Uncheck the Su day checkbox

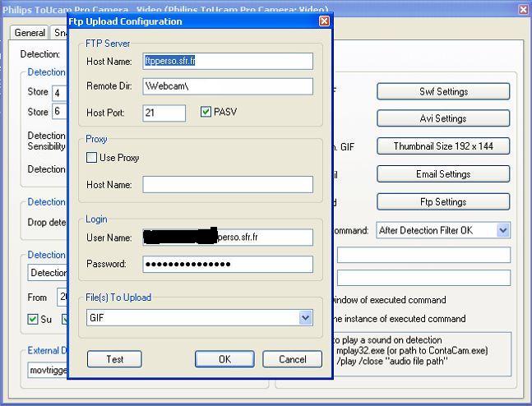pyautogui.click(x=33, y=319)
